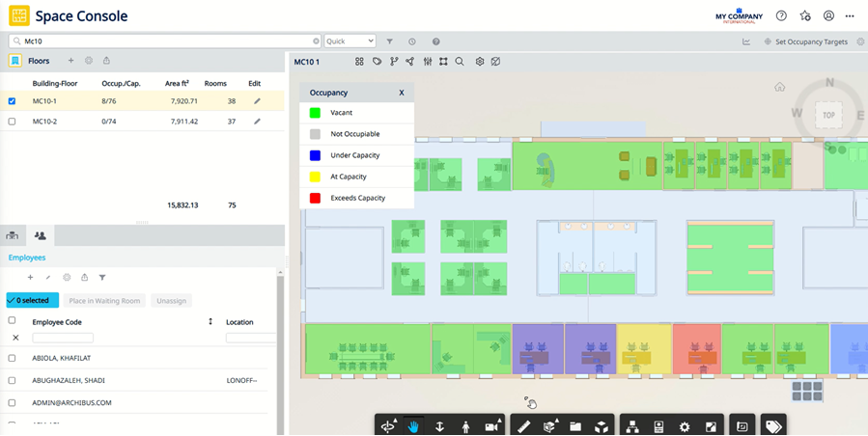The width and height of the screenshot is (868, 436).
Task: Open the help question mark in header
Action: (781, 16)
